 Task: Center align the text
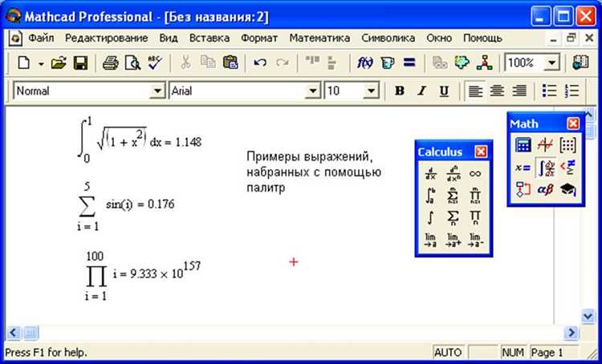click(x=497, y=91)
